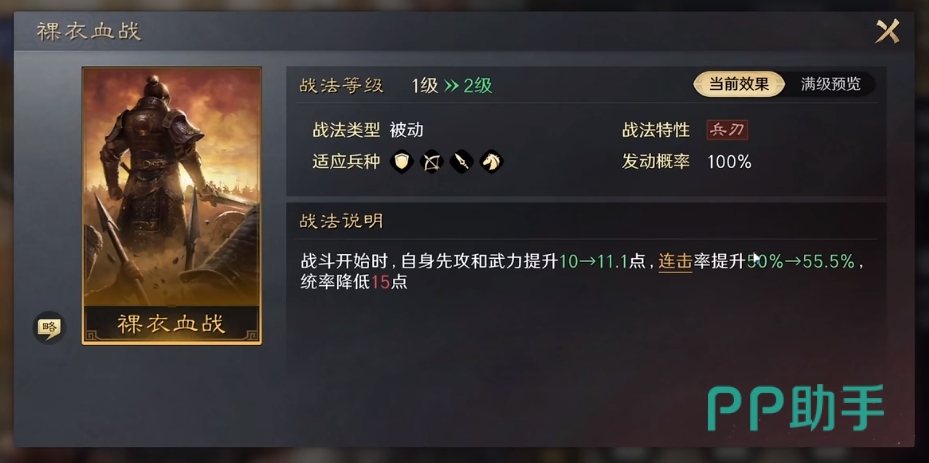Tap the 战法说明 section header

[x=341, y=222]
